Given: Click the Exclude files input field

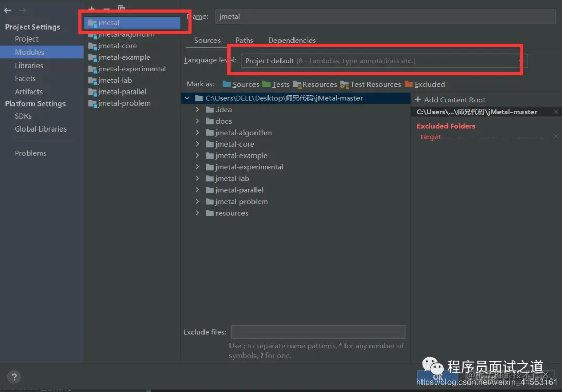Looking at the screenshot, I should pyautogui.click(x=318, y=332).
